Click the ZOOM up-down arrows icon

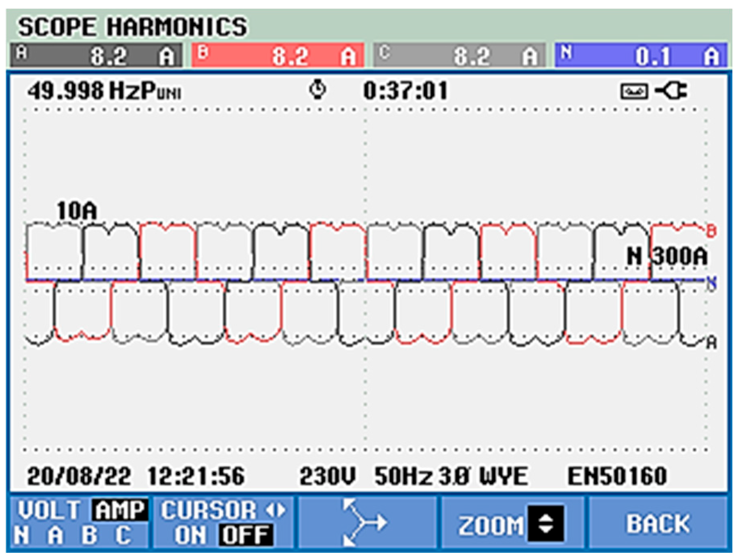click(546, 523)
